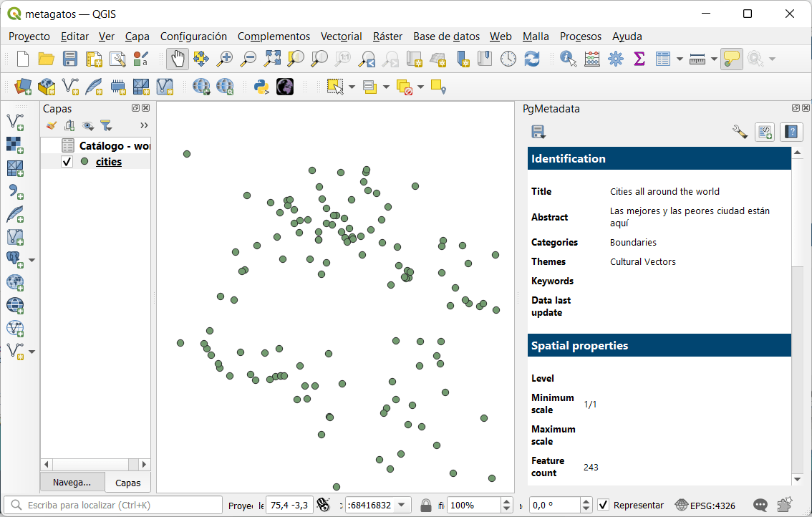Open the Field Calculator icon
The width and height of the screenshot is (812, 517).
[592, 59]
